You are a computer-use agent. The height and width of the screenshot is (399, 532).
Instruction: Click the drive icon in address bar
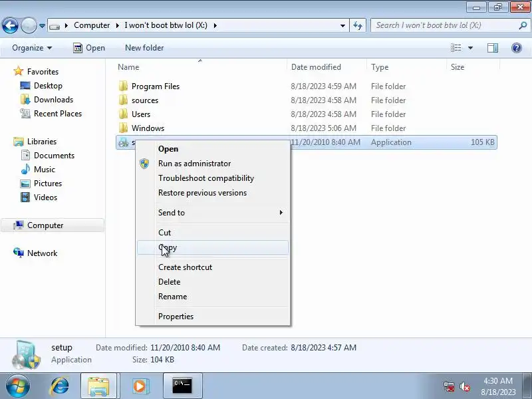[x=55, y=26]
